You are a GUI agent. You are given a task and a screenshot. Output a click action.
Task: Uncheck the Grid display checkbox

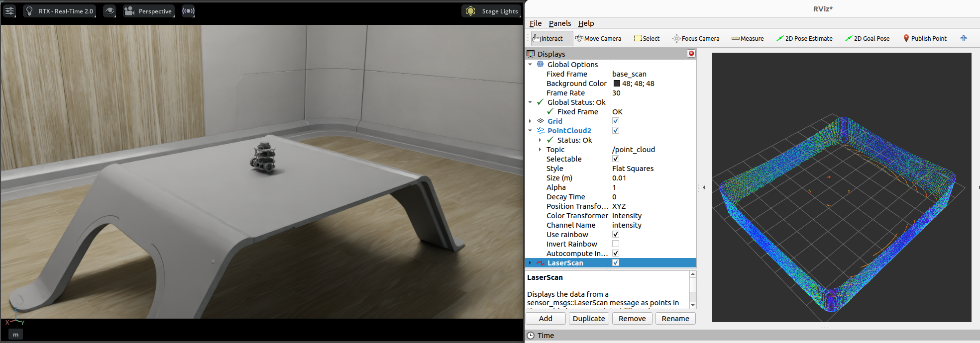616,121
